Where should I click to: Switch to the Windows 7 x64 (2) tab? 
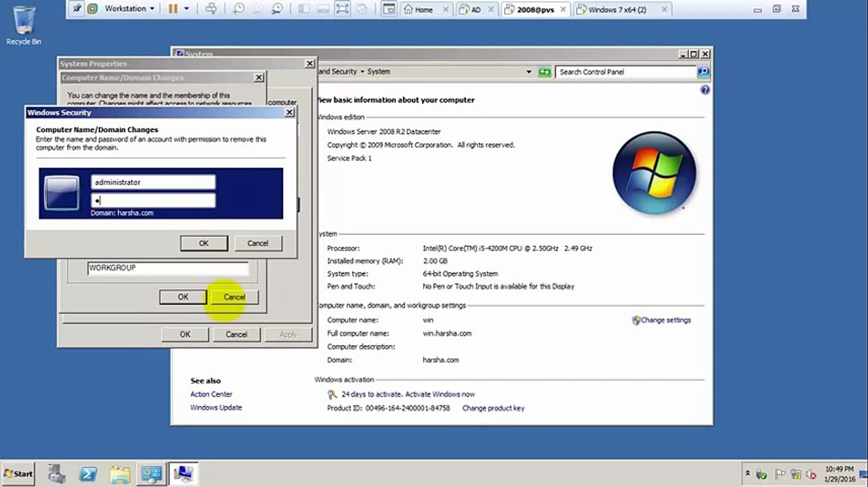[620, 9]
